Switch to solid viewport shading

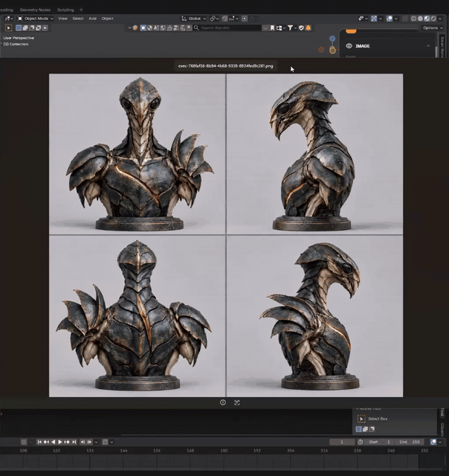click(420, 19)
